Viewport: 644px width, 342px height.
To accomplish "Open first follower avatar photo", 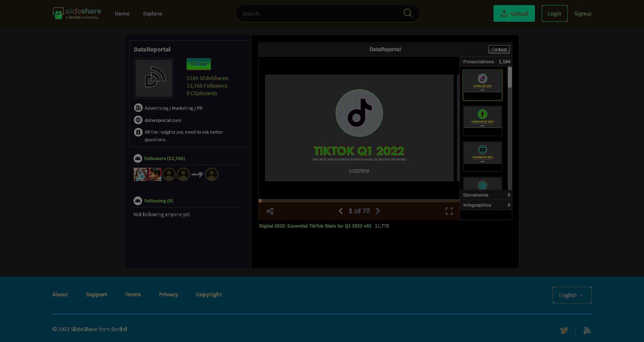I will click(x=140, y=174).
